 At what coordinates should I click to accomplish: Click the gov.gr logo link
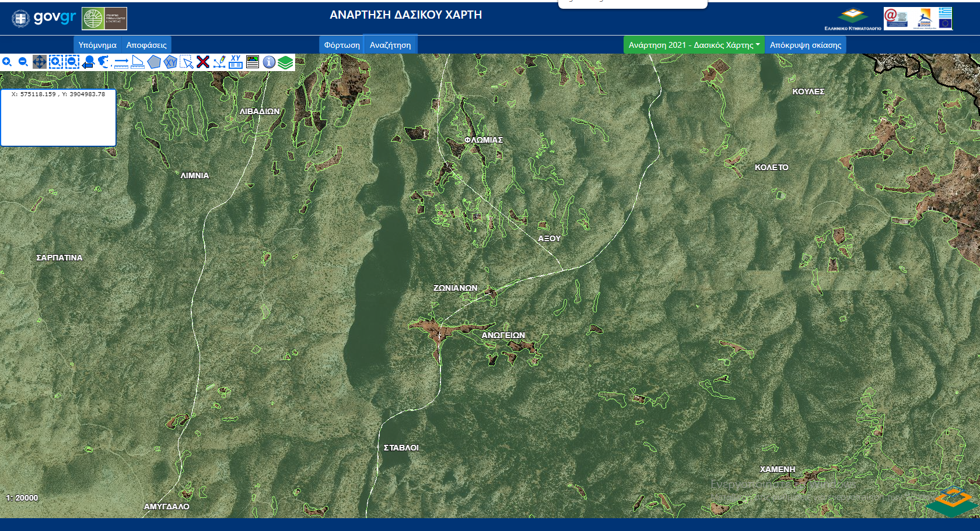(x=44, y=18)
